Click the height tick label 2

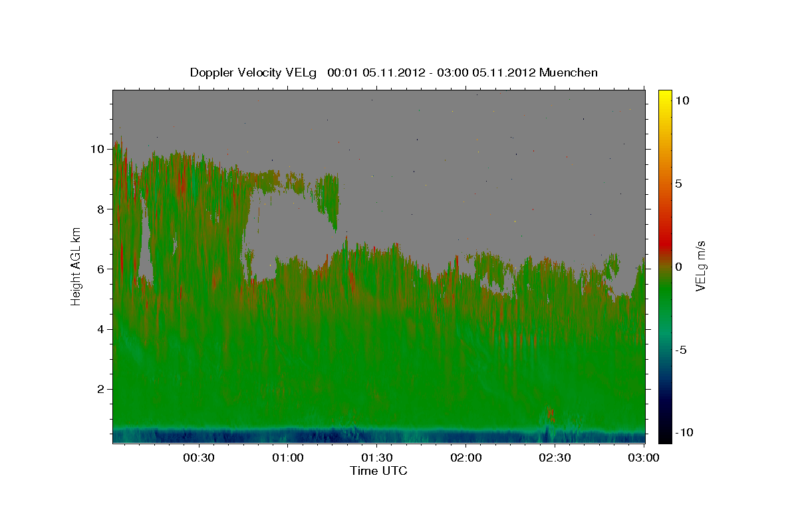pyautogui.click(x=100, y=389)
